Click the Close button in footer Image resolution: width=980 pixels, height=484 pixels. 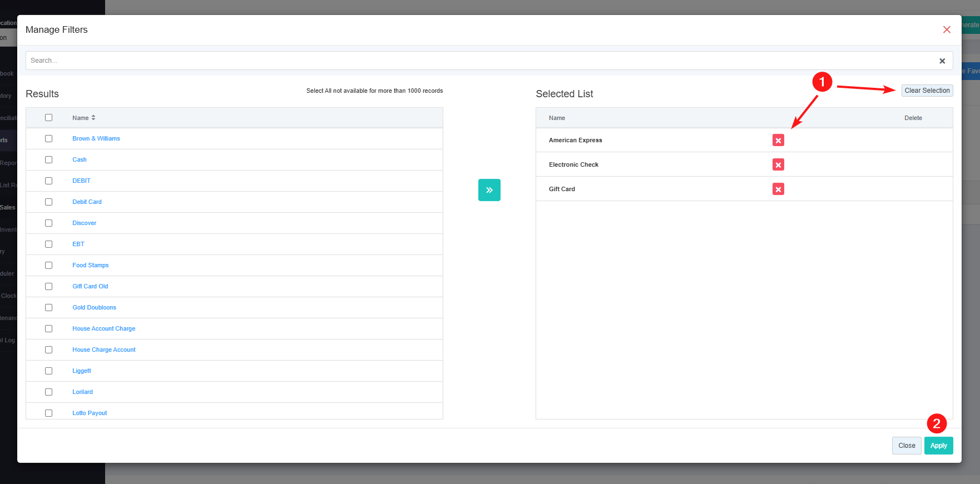tap(906, 446)
